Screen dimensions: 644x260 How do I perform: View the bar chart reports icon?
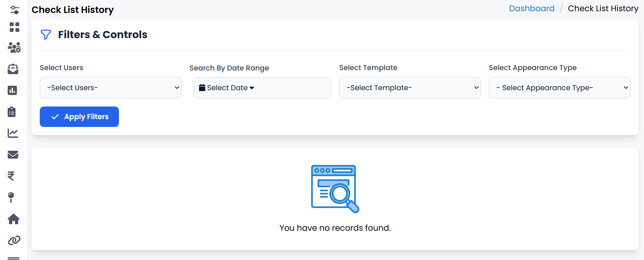(13, 91)
